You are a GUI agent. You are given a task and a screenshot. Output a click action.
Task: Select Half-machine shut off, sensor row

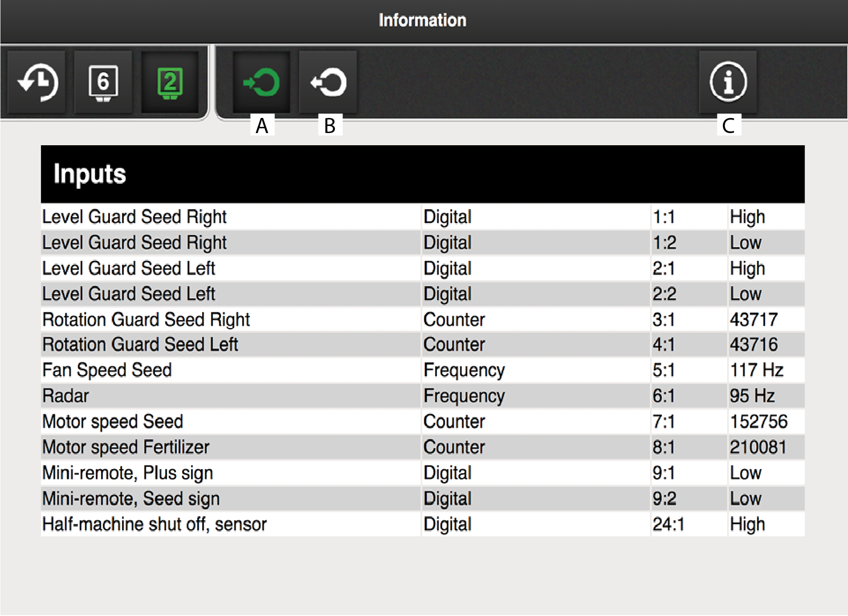coord(154,524)
